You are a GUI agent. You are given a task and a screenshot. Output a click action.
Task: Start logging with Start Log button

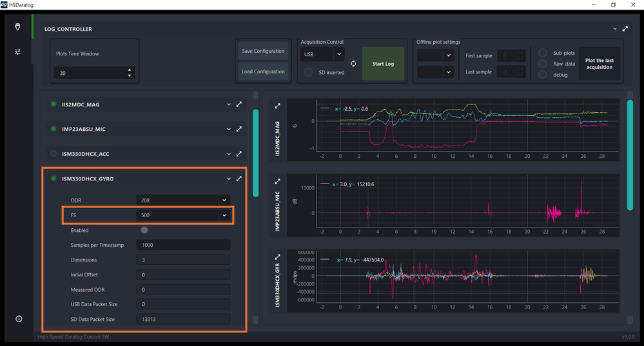(383, 64)
